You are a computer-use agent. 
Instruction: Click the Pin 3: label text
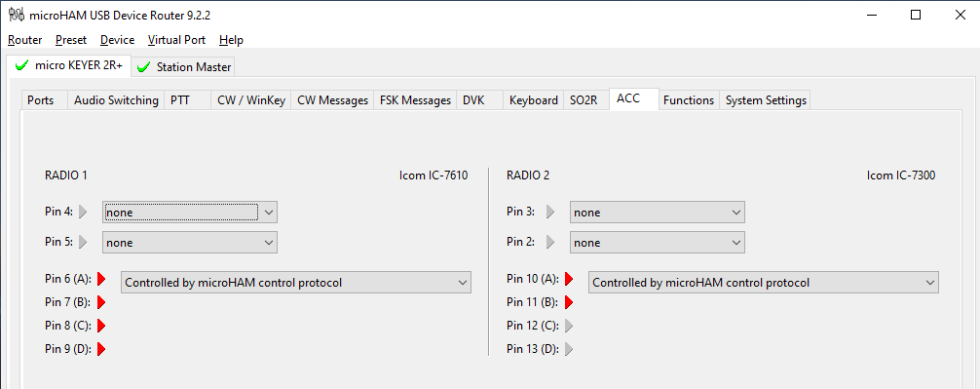tap(520, 212)
